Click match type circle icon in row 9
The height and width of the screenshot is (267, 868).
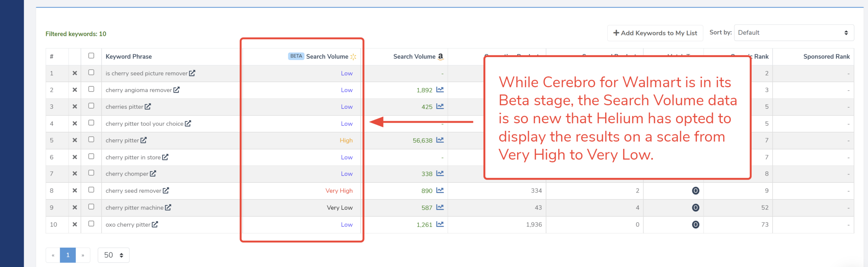click(x=695, y=208)
